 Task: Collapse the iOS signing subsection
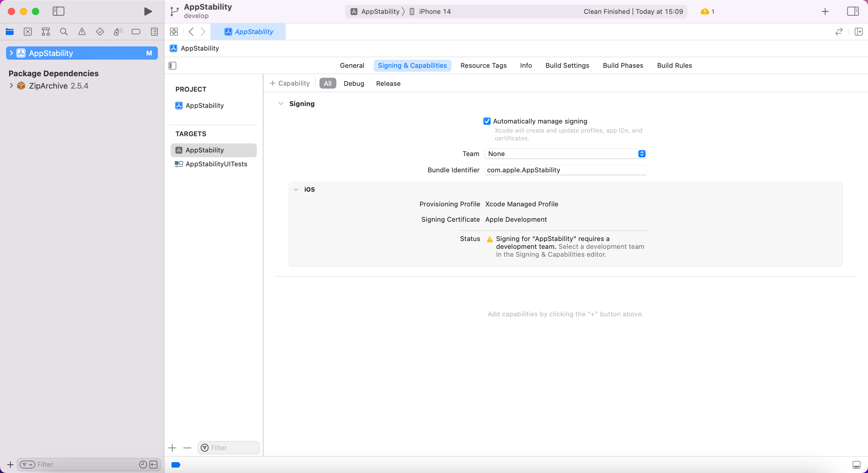296,190
